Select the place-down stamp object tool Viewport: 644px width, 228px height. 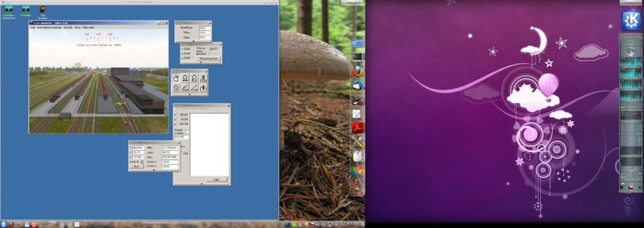click(x=203, y=78)
